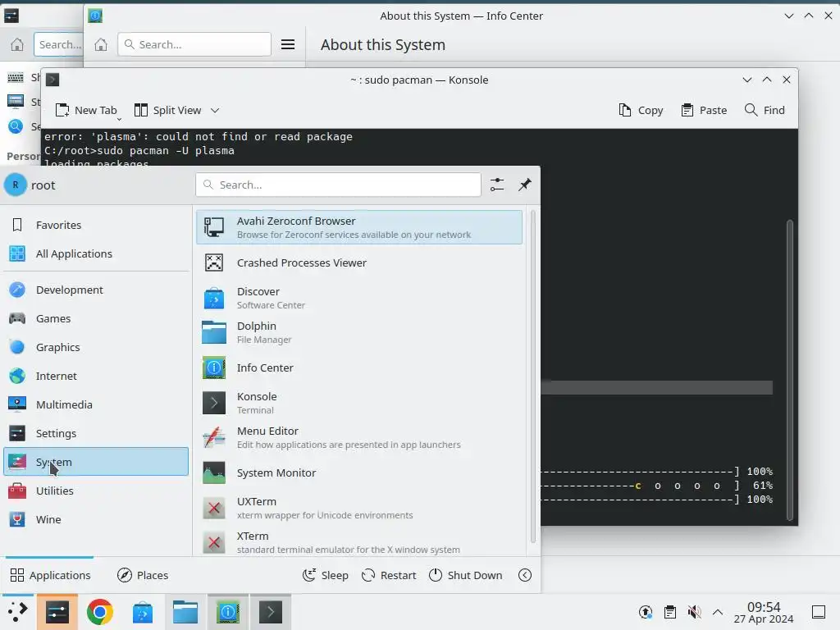Open the Menu Editor
The height and width of the screenshot is (630, 840).
[x=359, y=437]
